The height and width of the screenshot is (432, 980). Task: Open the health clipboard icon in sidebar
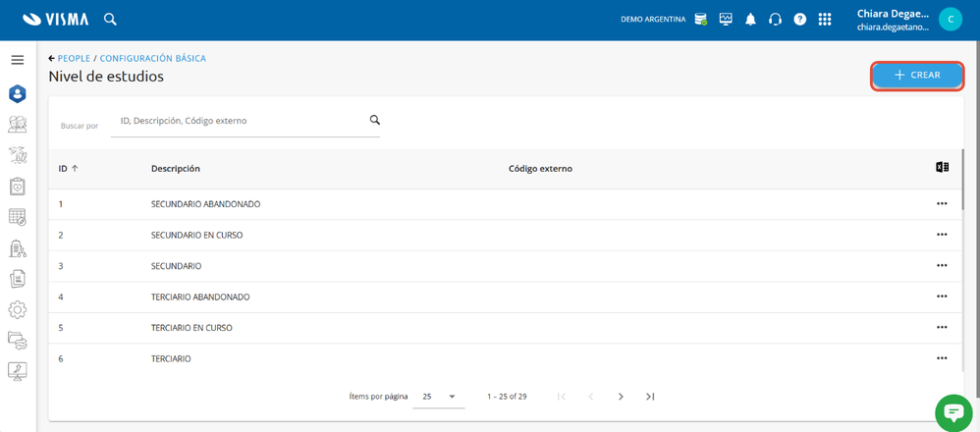(x=18, y=187)
